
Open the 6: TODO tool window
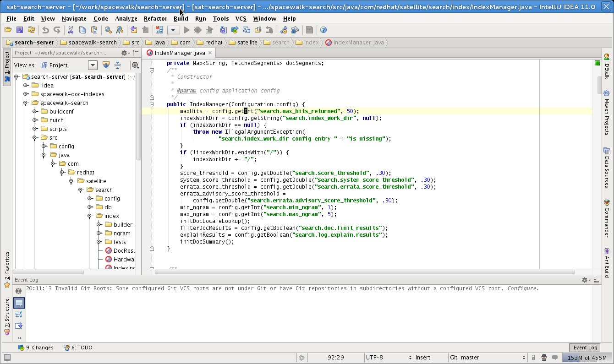(78, 348)
